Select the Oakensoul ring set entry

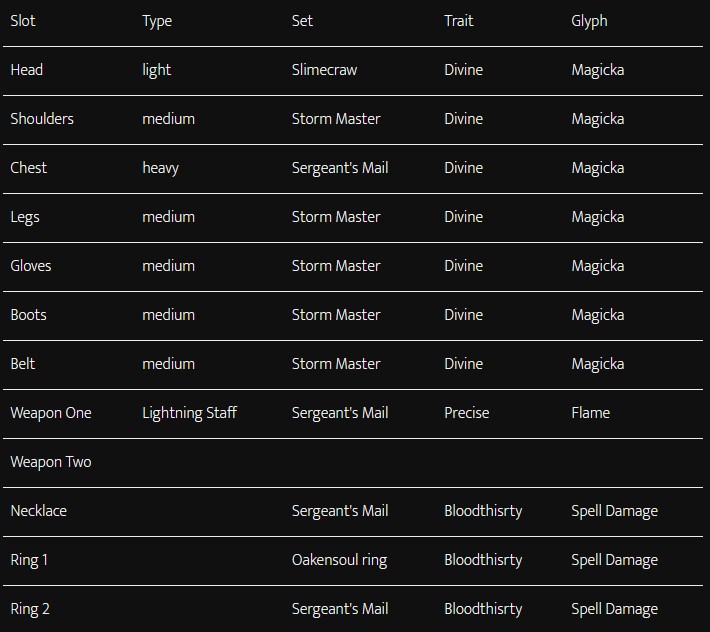(339, 560)
